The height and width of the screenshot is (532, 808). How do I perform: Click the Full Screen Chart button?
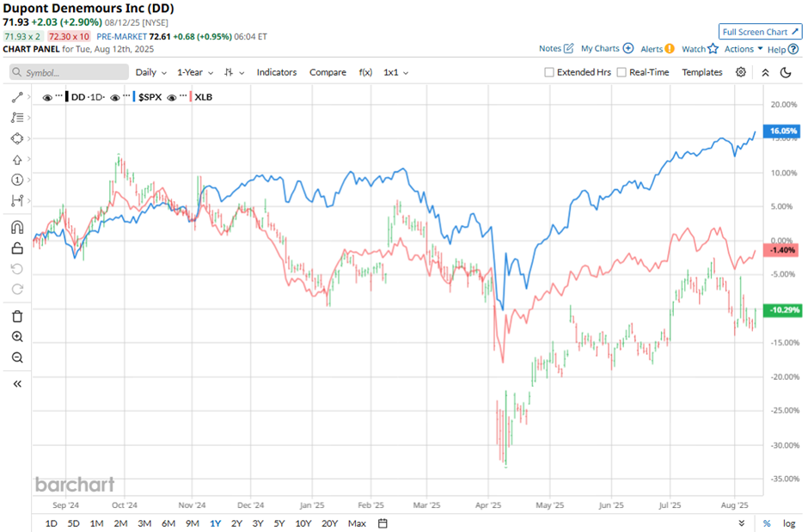760,32
